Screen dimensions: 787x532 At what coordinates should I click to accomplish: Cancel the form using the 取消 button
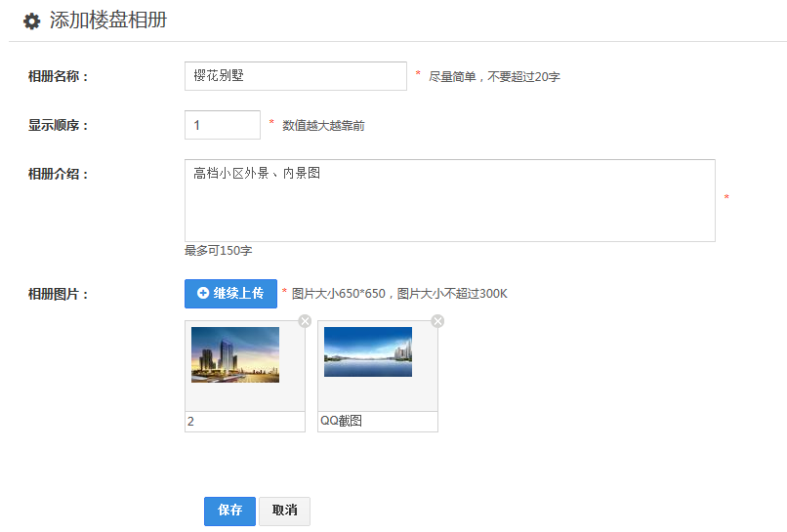284,511
